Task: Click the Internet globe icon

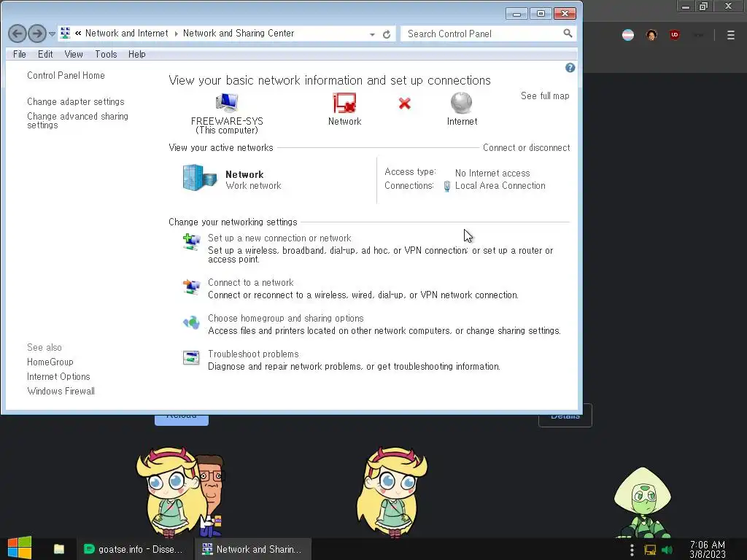Action: pos(461,103)
